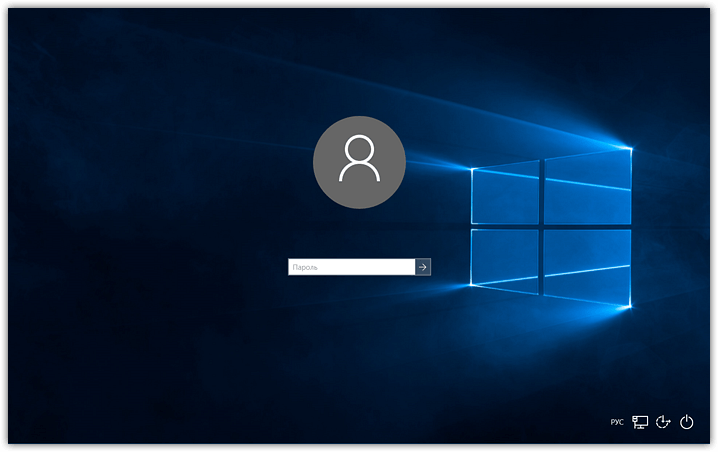The width and height of the screenshot is (718, 452).
Task: Submit password with the arrow button
Action: (x=423, y=267)
